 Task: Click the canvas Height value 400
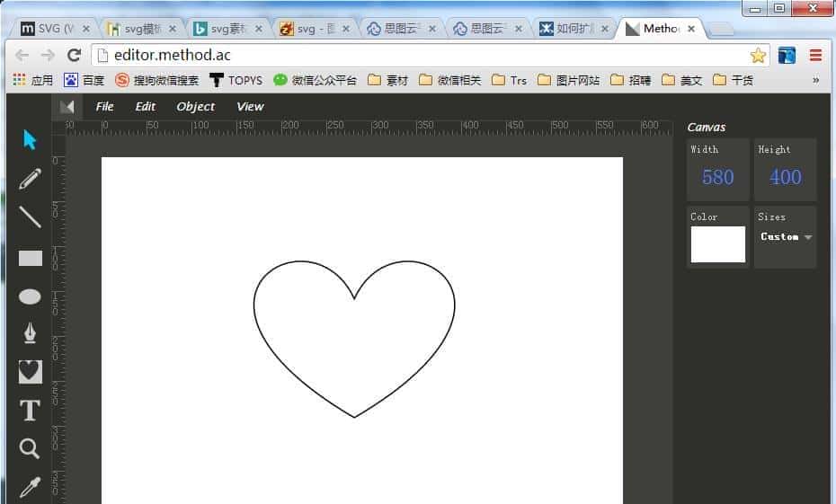point(785,177)
